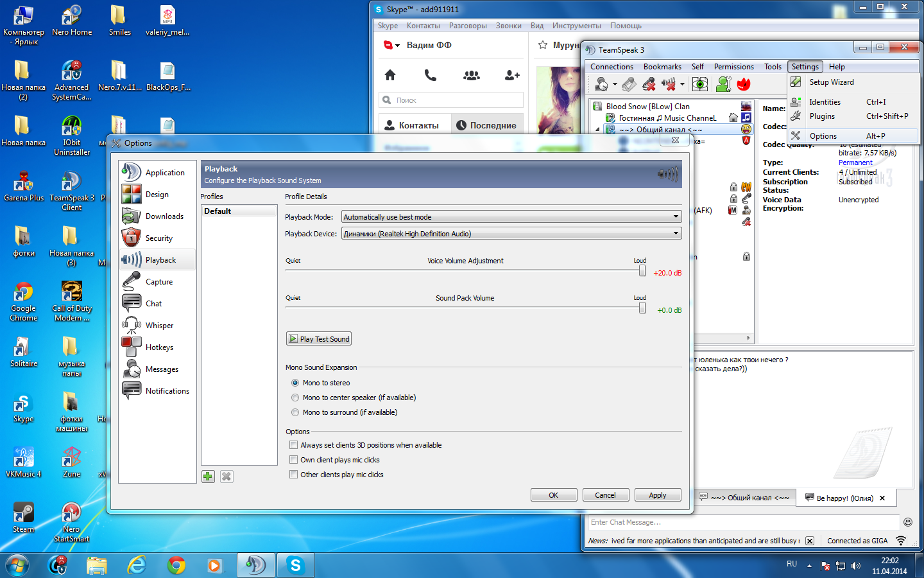Viewport: 924px width, 578px height.
Task: Open the mute speakers dropdown arrow in TeamSpeak
Action: point(682,84)
